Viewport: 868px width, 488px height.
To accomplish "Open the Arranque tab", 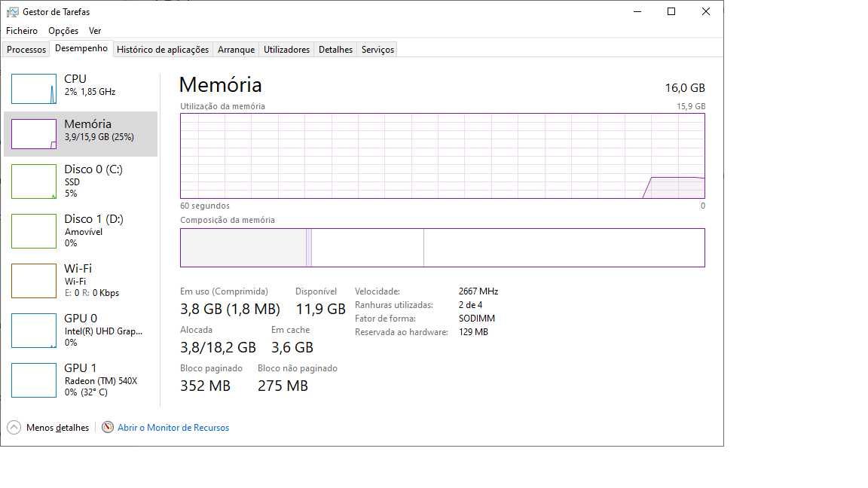I will click(x=237, y=50).
